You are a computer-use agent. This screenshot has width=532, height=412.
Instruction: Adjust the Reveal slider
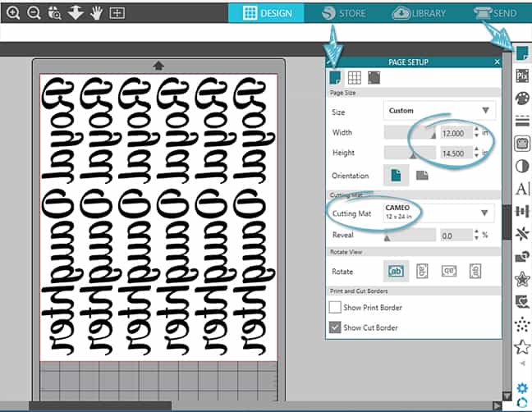[x=386, y=236]
